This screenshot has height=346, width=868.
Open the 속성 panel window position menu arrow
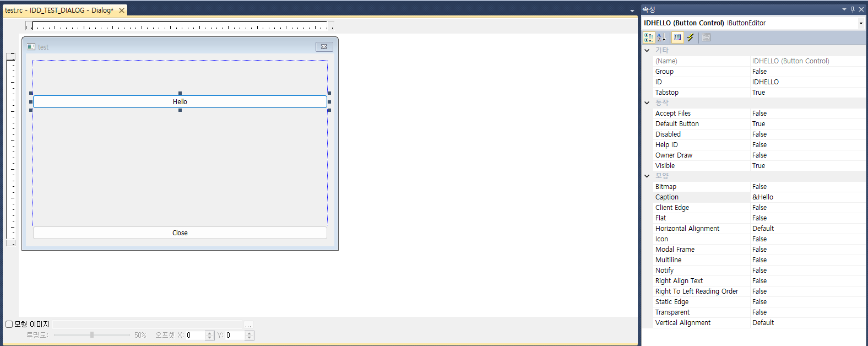coord(844,9)
